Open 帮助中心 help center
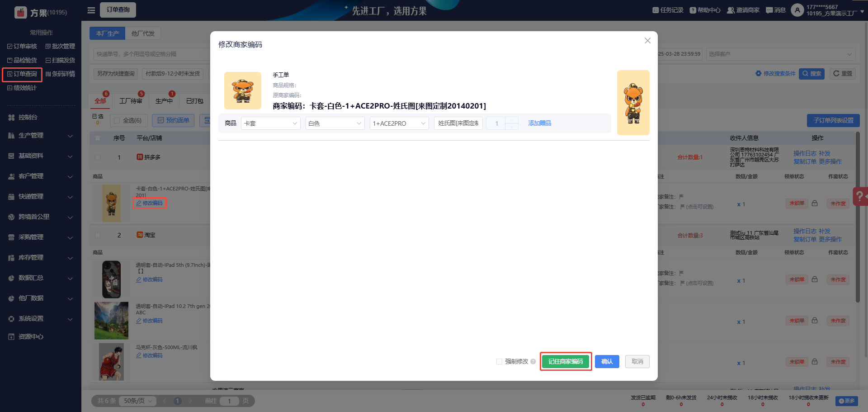Image resolution: width=868 pixels, height=412 pixels. (705, 10)
